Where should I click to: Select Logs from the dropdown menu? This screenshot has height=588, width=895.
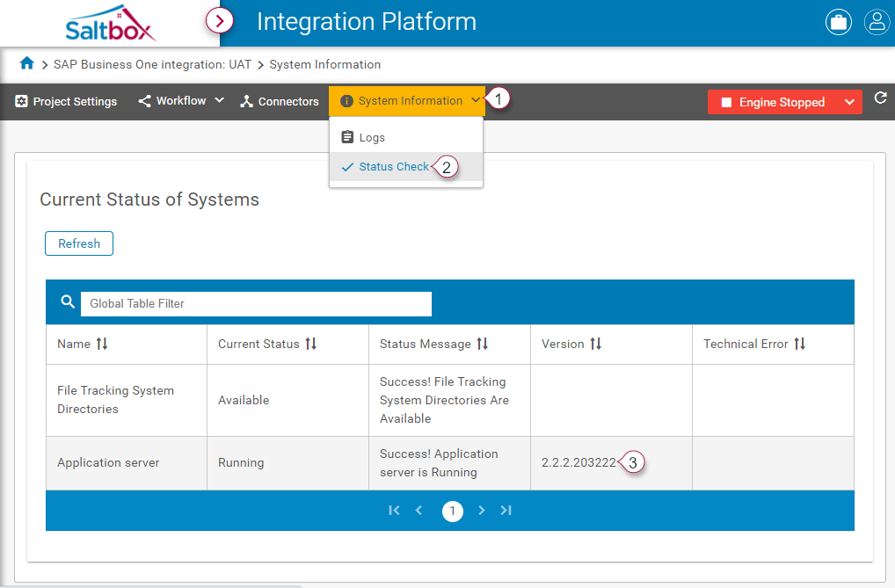(x=406, y=138)
